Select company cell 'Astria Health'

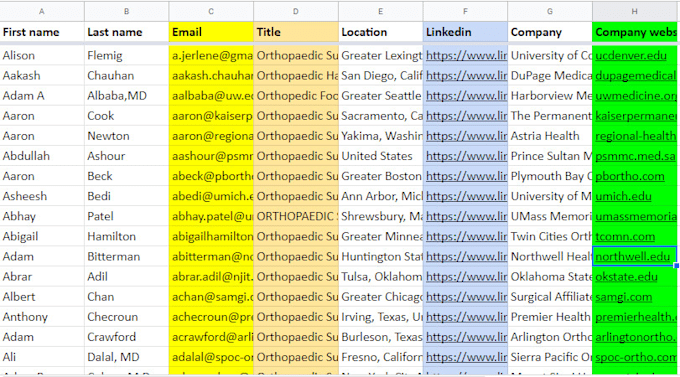[550, 136]
